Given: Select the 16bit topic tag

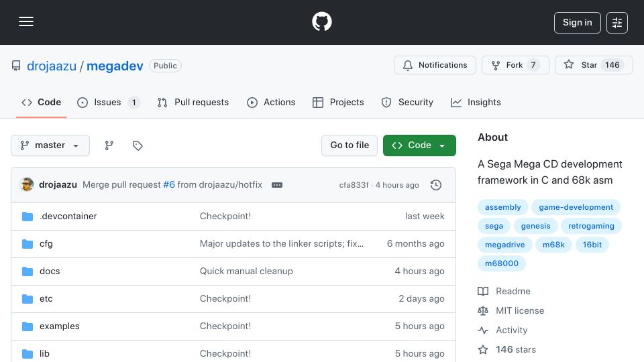Looking at the screenshot, I should pos(592,245).
